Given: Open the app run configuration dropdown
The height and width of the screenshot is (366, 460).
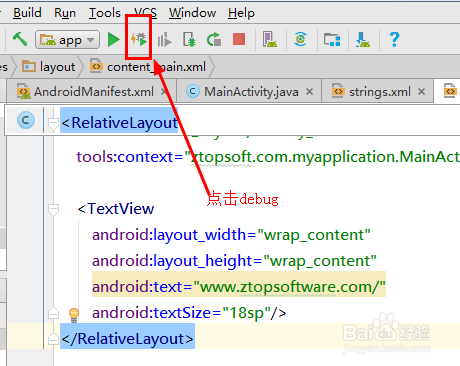Looking at the screenshot, I should pos(67,40).
